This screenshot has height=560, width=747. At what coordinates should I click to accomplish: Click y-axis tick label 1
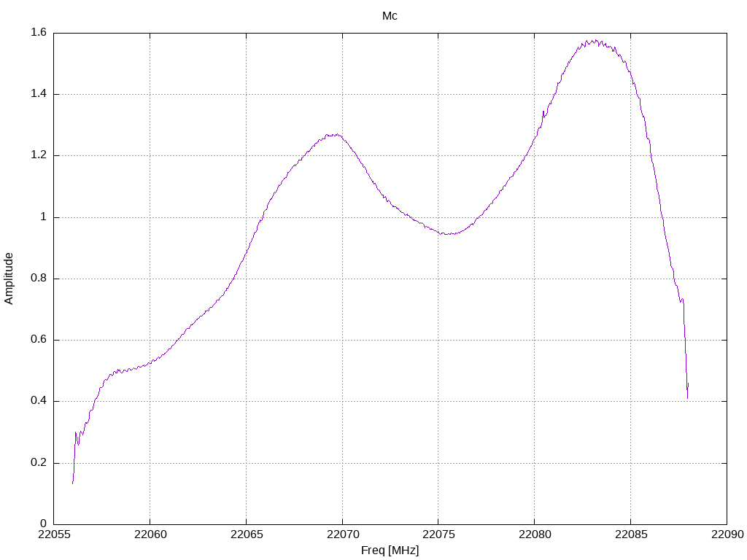coord(43,217)
